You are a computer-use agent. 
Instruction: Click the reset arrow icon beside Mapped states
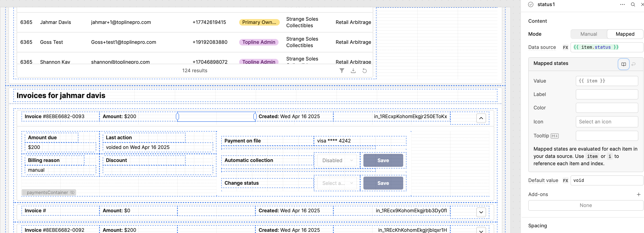[633, 64]
